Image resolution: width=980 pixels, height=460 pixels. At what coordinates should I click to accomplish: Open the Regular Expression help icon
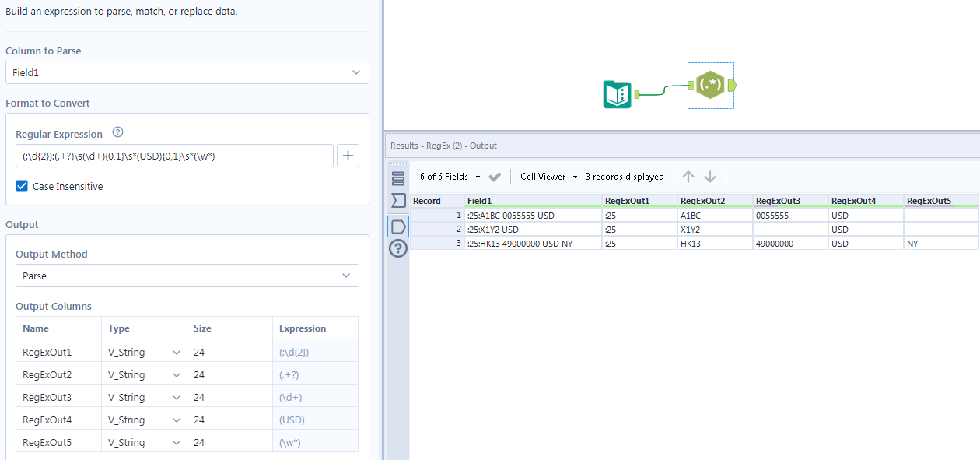pyautogui.click(x=118, y=133)
